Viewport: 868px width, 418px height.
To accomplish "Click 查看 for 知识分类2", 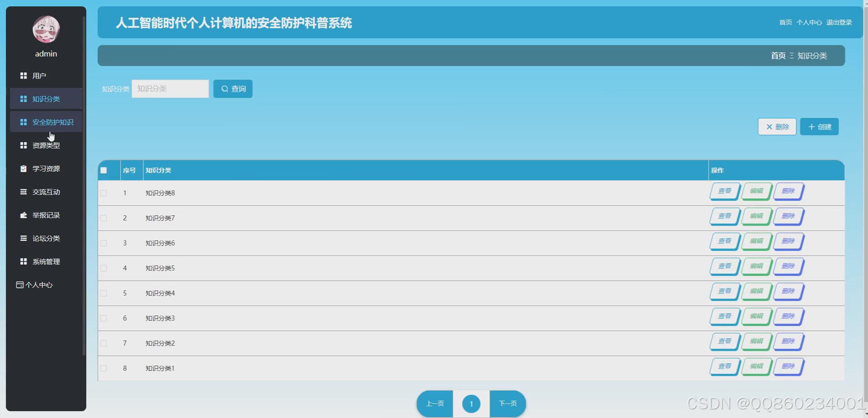I will tap(725, 341).
